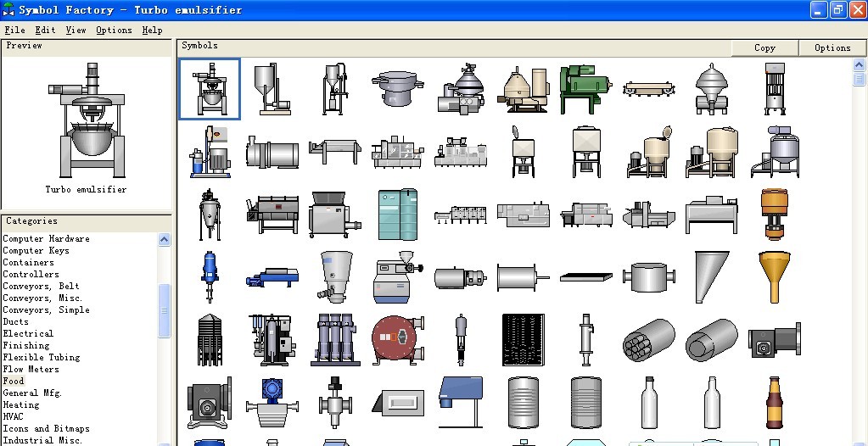Image resolution: width=868 pixels, height=446 pixels.
Task: Pick the beige square tank on stand
Action: tap(585, 152)
